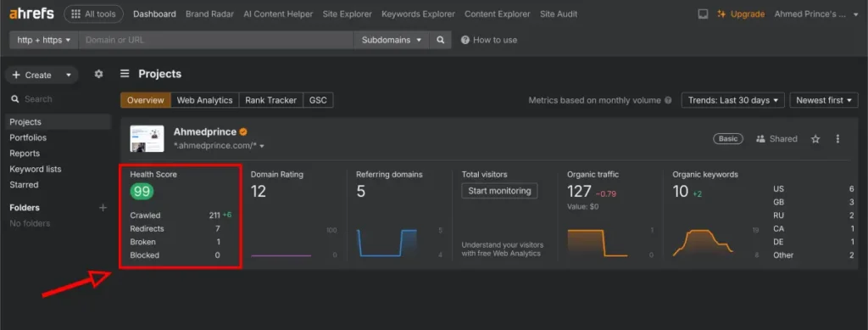The height and width of the screenshot is (330, 868).
Task: Click the Organic keywords value 10
Action: pyautogui.click(x=681, y=192)
